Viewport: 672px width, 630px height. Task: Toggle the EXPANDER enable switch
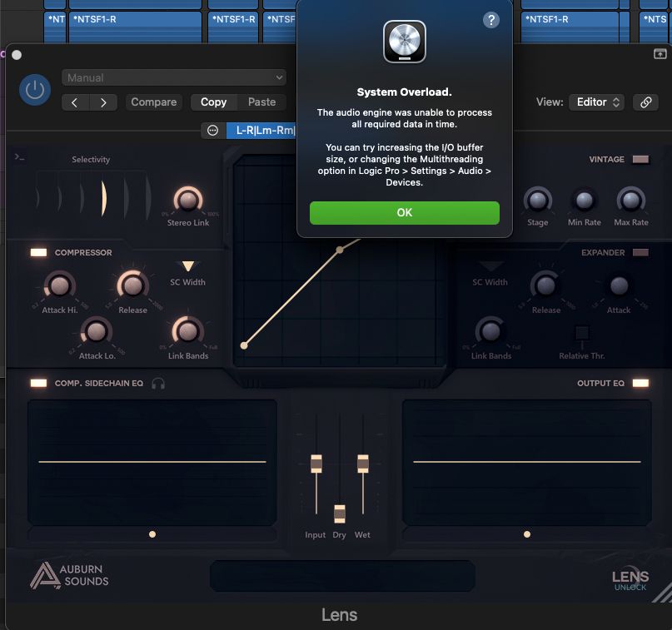(x=640, y=252)
